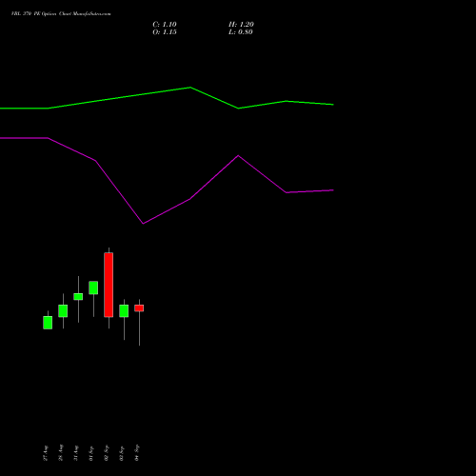The height and width of the screenshot is (476, 476).
Task: Click the '03 Sep' date label
Action: (x=122, y=453)
